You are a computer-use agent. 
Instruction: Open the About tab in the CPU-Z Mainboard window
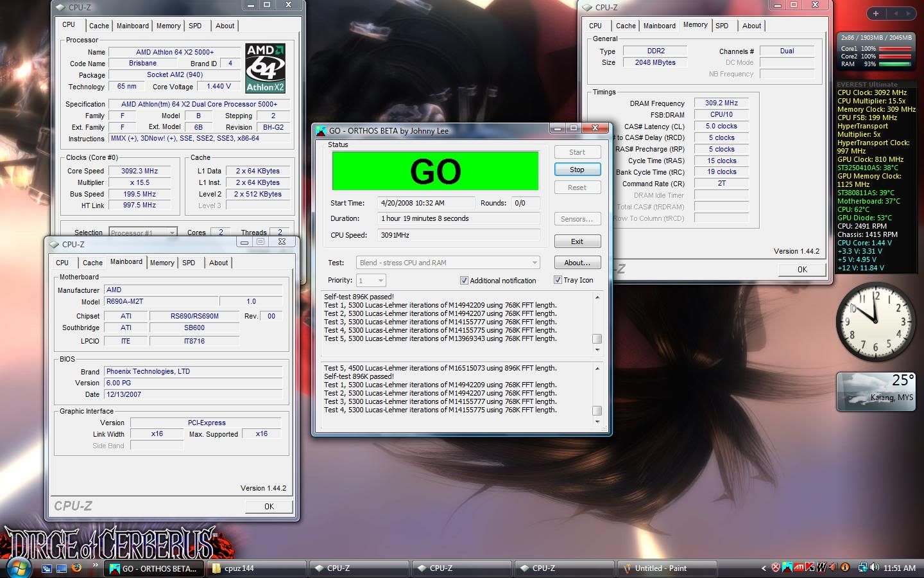218,263
